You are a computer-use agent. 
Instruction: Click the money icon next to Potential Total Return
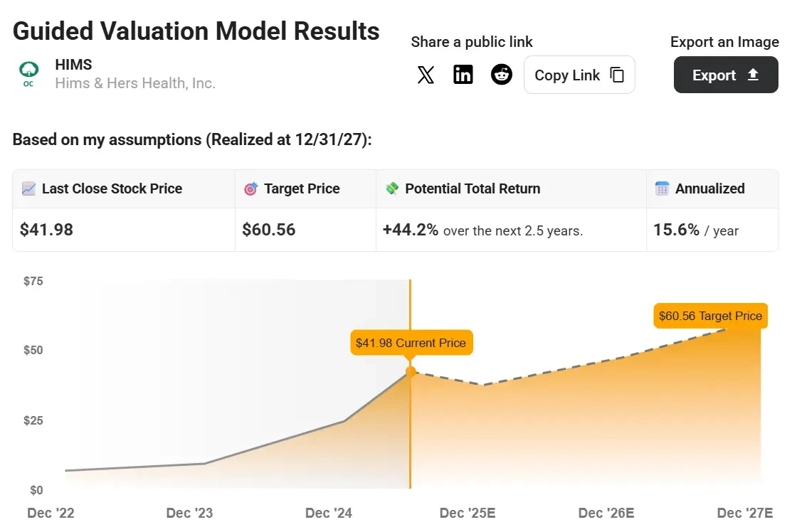393,188
